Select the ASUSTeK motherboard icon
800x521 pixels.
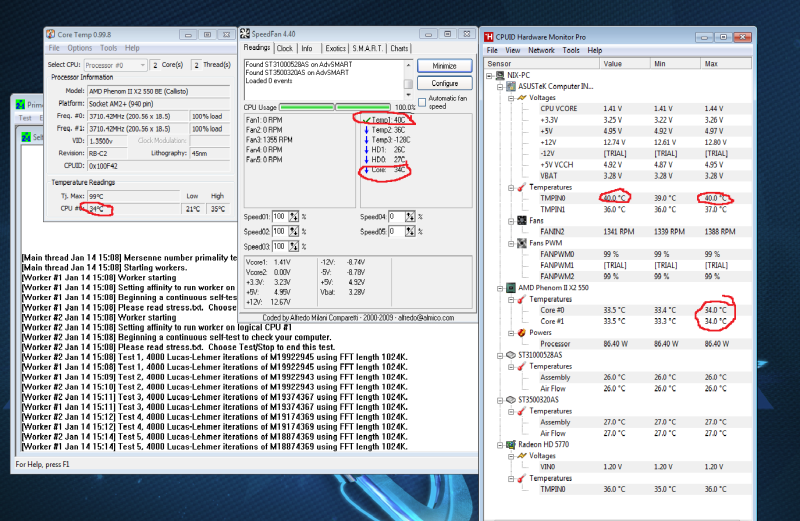(x=511, y=86)
